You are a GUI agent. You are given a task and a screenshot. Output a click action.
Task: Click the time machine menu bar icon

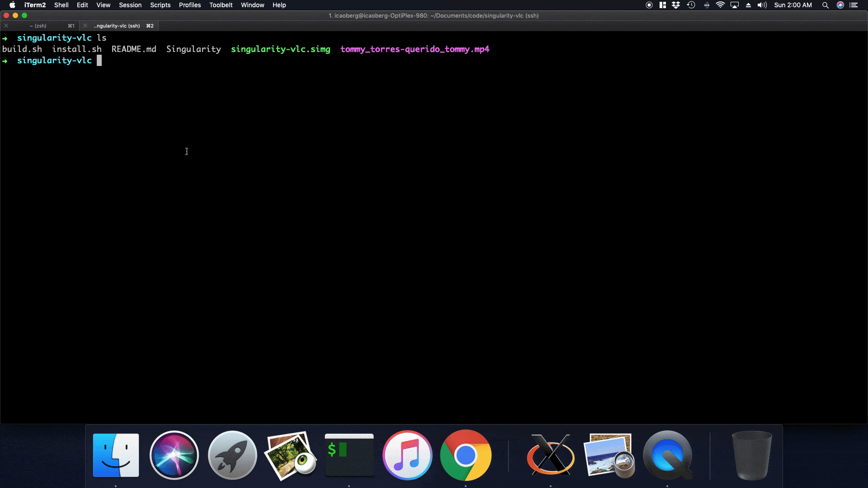click(690, 5)
